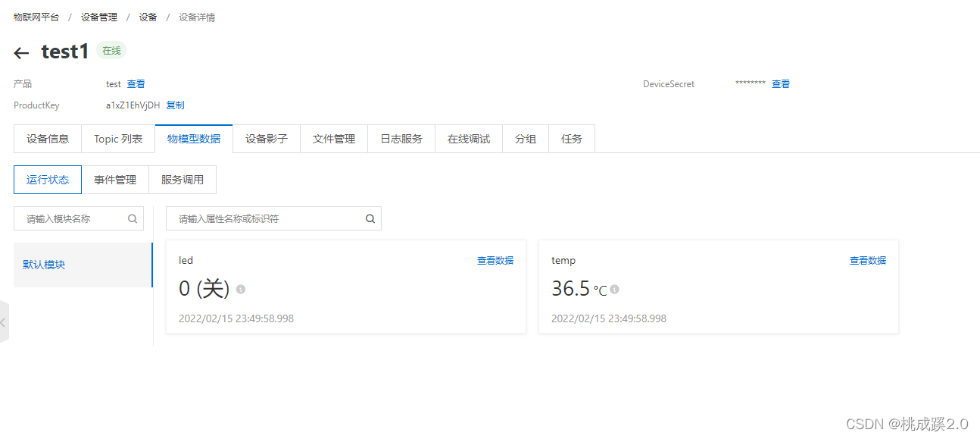Click the magnifier icon in attribute search box
Image resolution: width=980 pixels, height=439 pixels.
pyautogui.click(x=370, y=218)
